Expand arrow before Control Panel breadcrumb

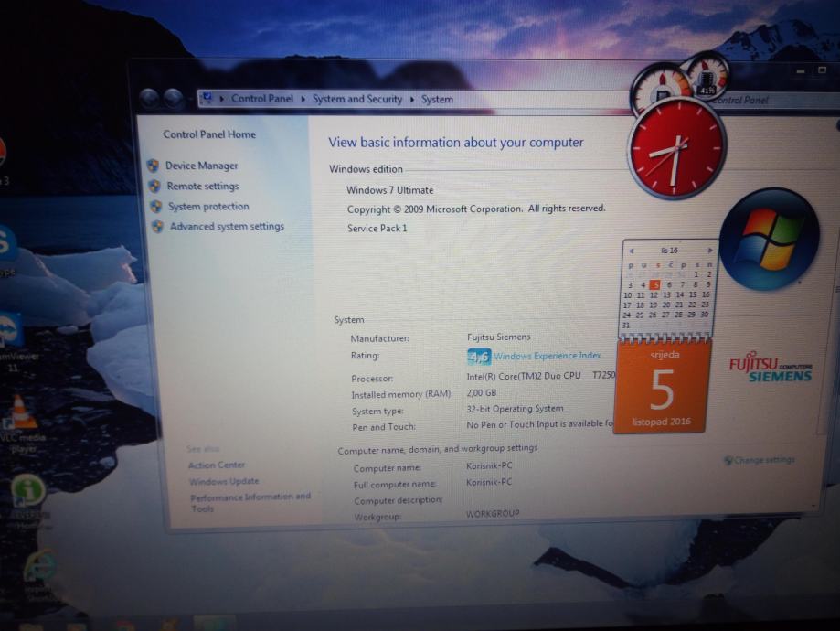pos(222,99)
